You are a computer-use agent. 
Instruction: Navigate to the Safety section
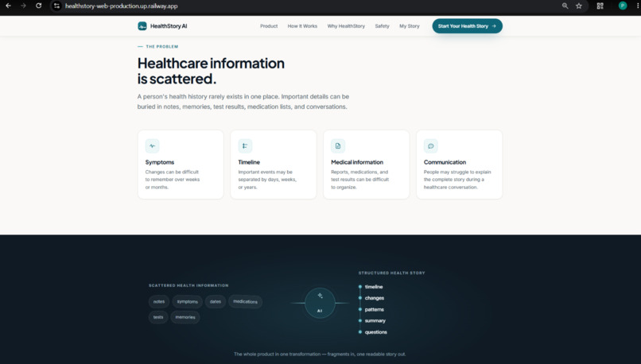point(383,26)
